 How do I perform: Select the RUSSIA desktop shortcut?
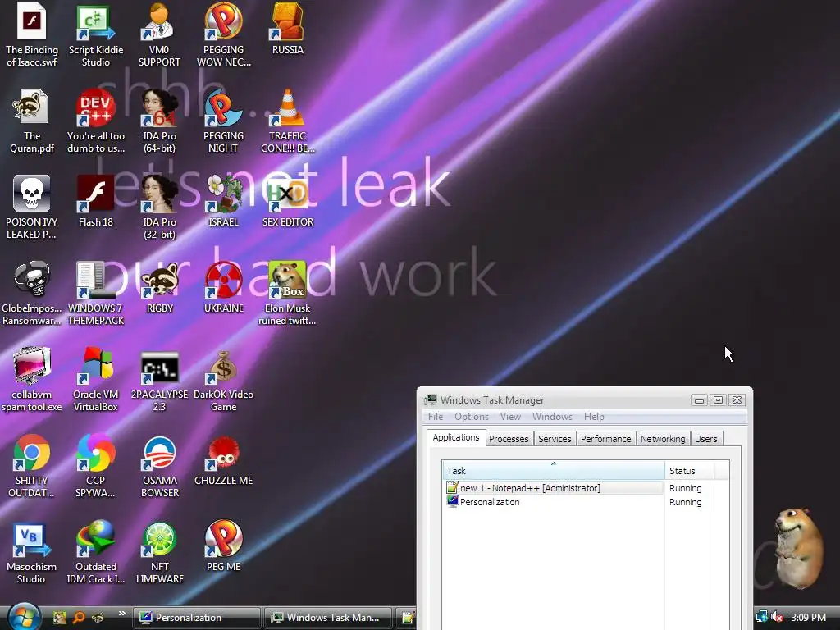(x=288, y=30)
